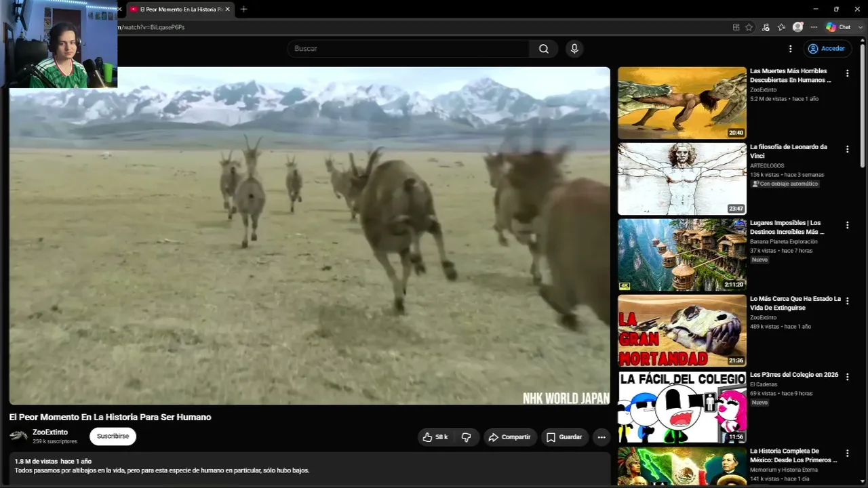Share the video with Compartir
This screenshot has height=488, width=868.
(x=510, y=437)
